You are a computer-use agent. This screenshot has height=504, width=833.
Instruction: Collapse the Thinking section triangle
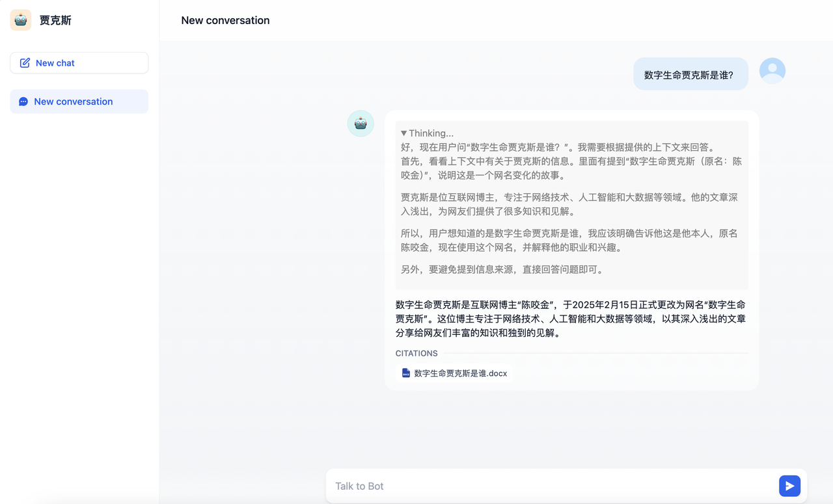[403, 133]
